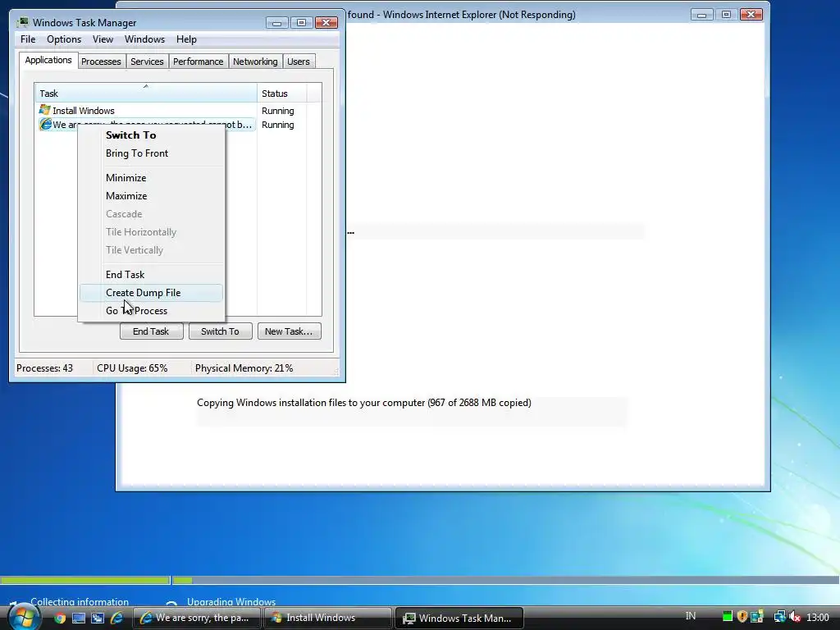
Task: Choose Maximize in context menu
Action: point(151,196)
